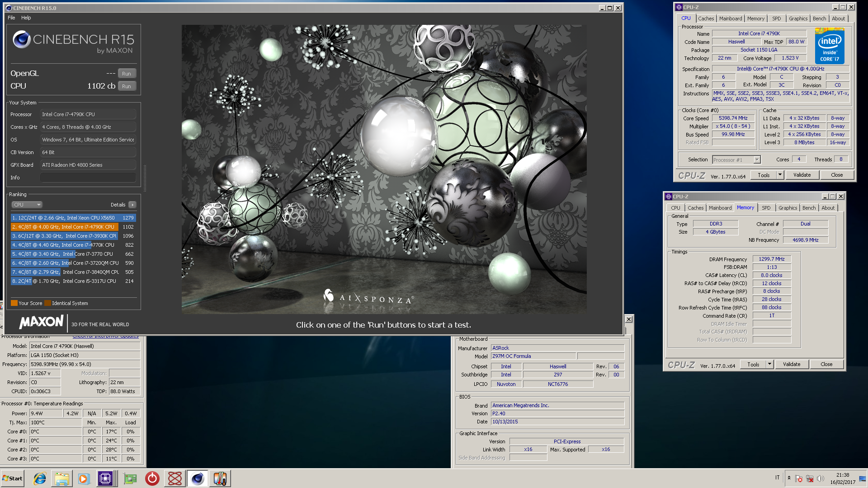Image resolution: width=868 pixels, height=488 pixels.
Task: Show hidden tray icons with chevron
Action: tap(789, 478)
